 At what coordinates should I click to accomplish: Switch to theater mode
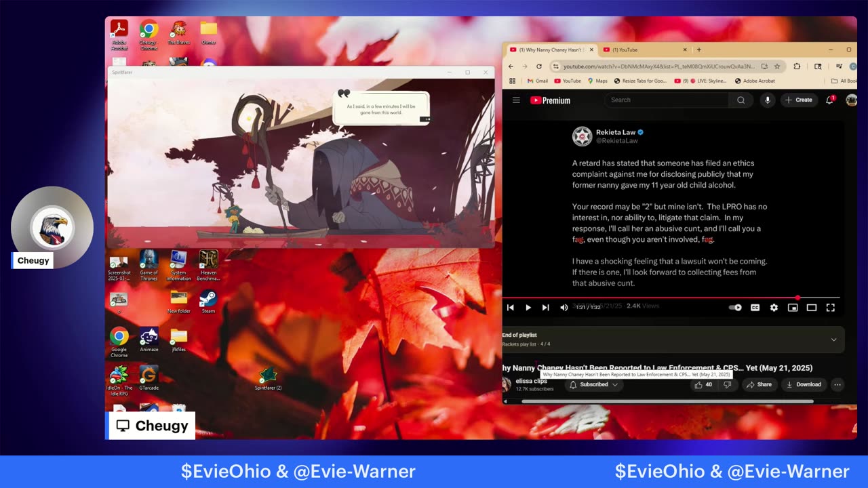[811, 308]
